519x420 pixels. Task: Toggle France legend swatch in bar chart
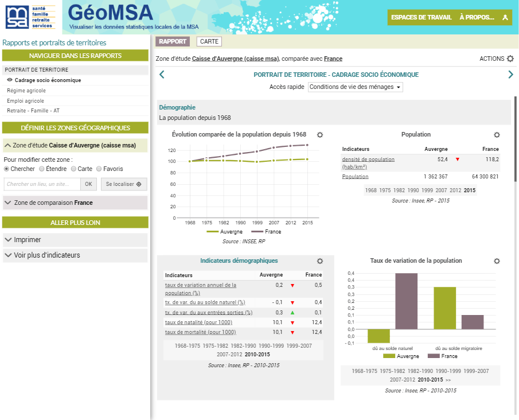coord(434,356)
